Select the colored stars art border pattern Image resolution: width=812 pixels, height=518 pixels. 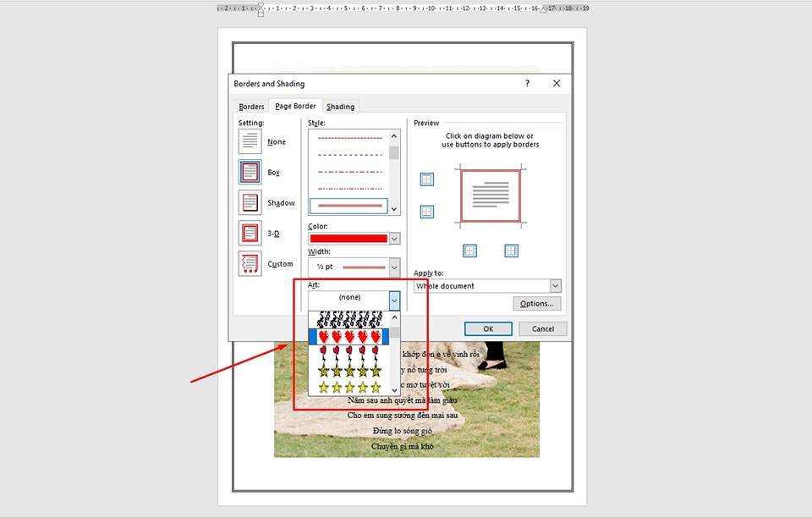coord(348,370)
